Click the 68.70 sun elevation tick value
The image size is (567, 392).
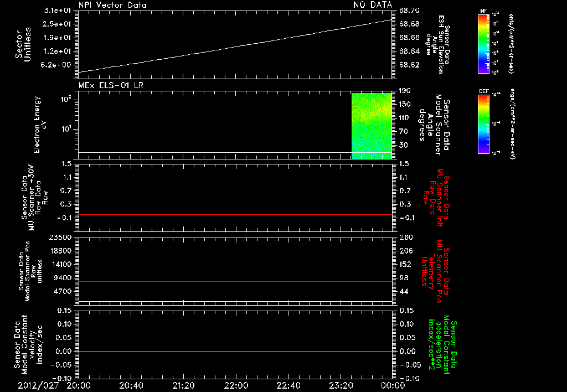pyautogui.click(x=410, y=11)
